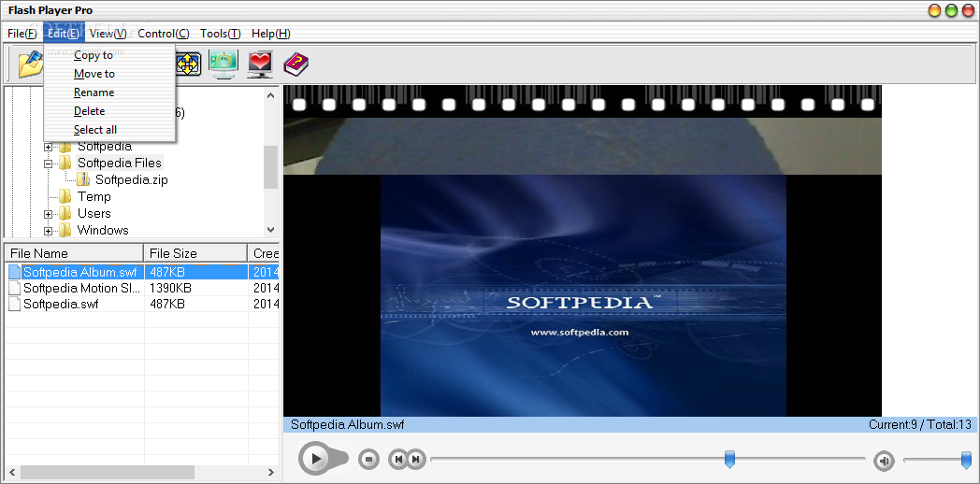Viewport: 980px width, 484px height.
Task: Select the Softpedia Files folder
Action: point(120,163)
